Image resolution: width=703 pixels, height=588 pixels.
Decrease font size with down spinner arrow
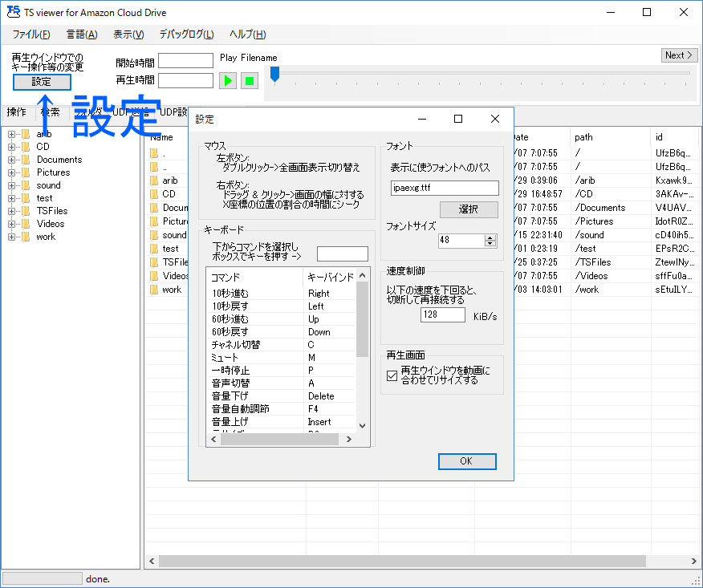point(490,244)
